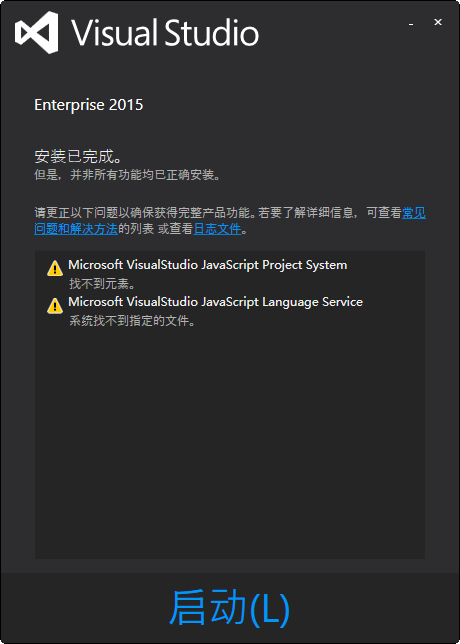Click the 找不到元素 error message

pyautogui.click(x=102, y=283)
